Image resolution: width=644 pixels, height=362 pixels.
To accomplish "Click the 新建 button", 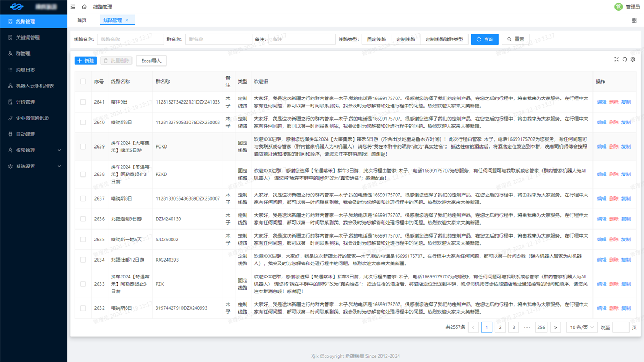I will (x=85, y=61).
